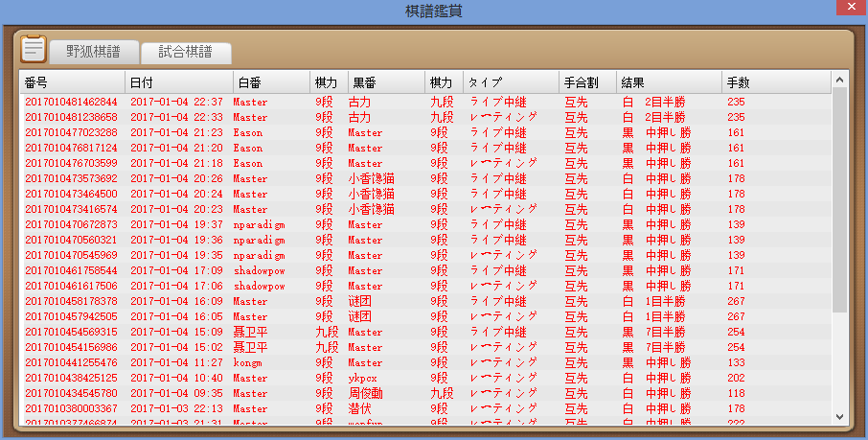
Task: Select record dated 2017-01-04 19:35
Action: 425,255
